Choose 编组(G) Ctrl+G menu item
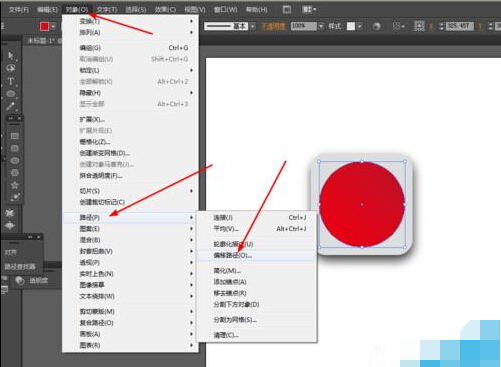Image resolution: width=501 pixels, height=367 pixels. [x=130, y=48]
